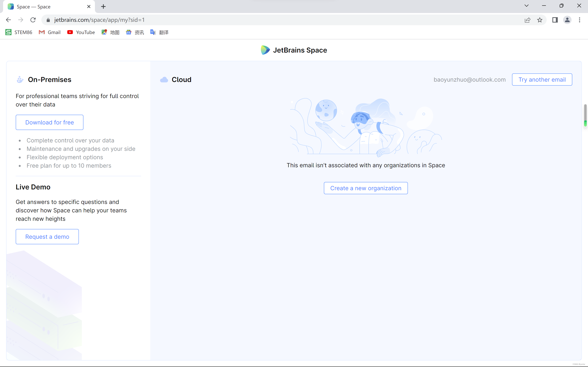Screen dimensions: 588x367
Task: Open the browser side panel
Action: pyautogui.click(x=555, y=20)
